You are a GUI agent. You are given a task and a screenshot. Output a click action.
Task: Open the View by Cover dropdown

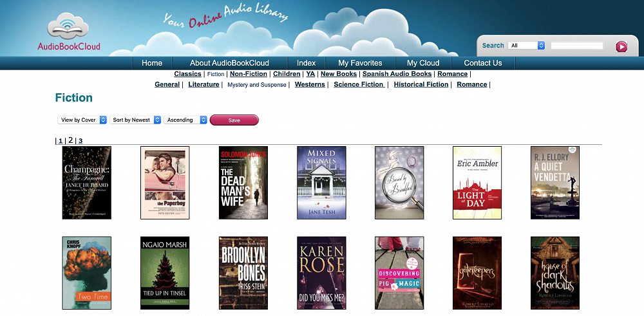pyautogui.click(x=82, y=120)
